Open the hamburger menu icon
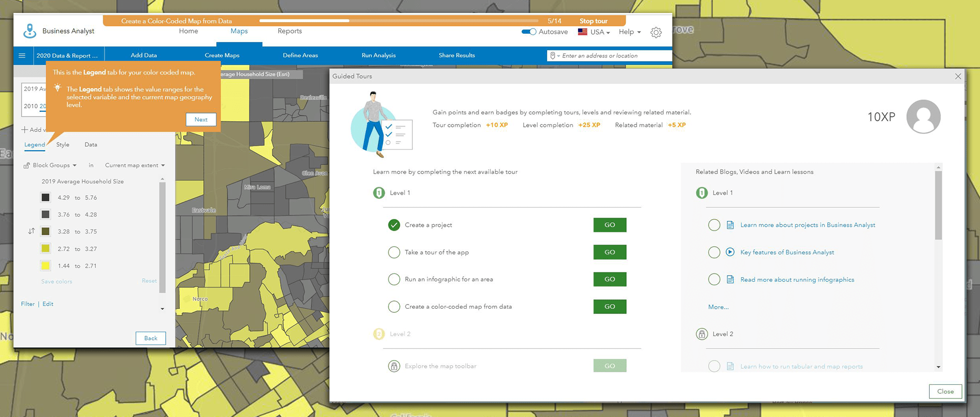Viewport: 980px width, 417px height. point(22,55)
